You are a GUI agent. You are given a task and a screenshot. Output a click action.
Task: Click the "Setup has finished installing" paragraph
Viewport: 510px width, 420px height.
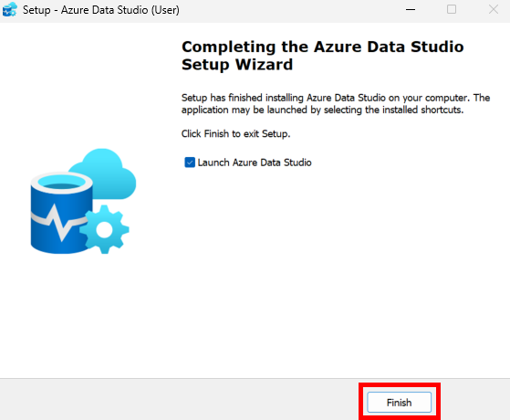(x=336, y=104)
